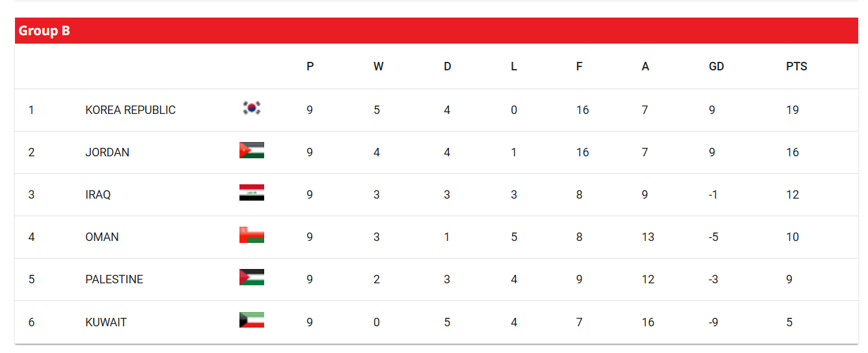
Task: Click the Group B red header
Action: pos(437,31)
